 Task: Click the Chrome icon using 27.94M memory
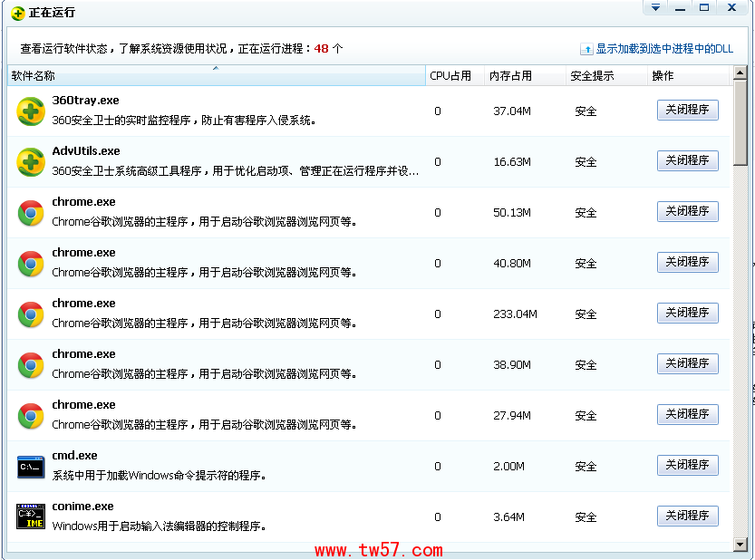tap(31, 416)
